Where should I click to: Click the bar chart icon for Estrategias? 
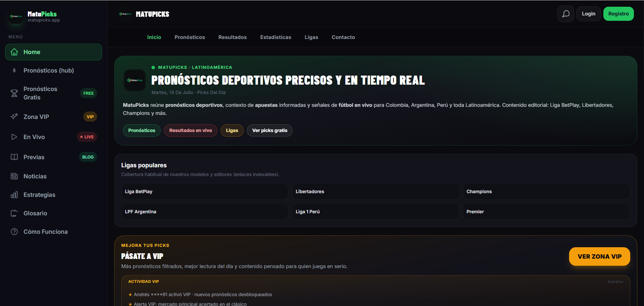14,195
